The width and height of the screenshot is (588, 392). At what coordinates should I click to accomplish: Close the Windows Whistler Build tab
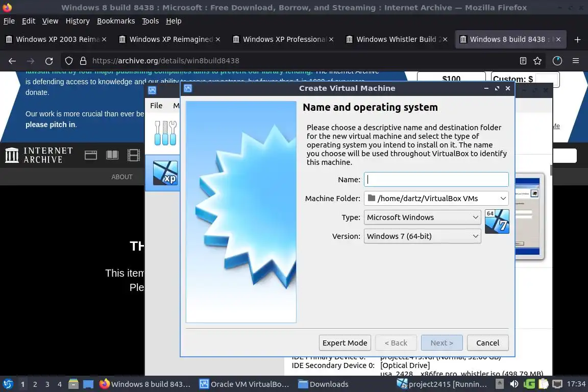tap(445, 39)
